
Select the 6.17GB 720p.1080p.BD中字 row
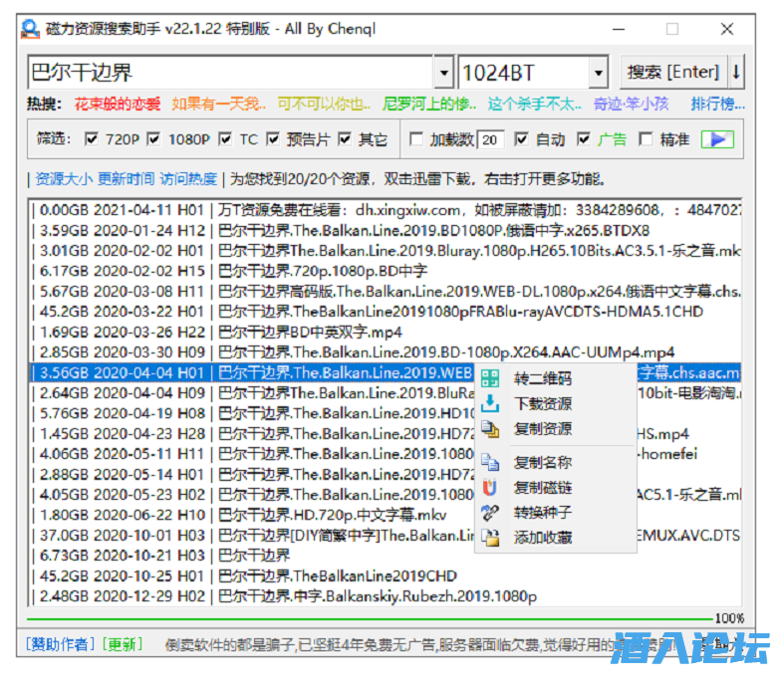pyautogui.click(x=385, y=271)
